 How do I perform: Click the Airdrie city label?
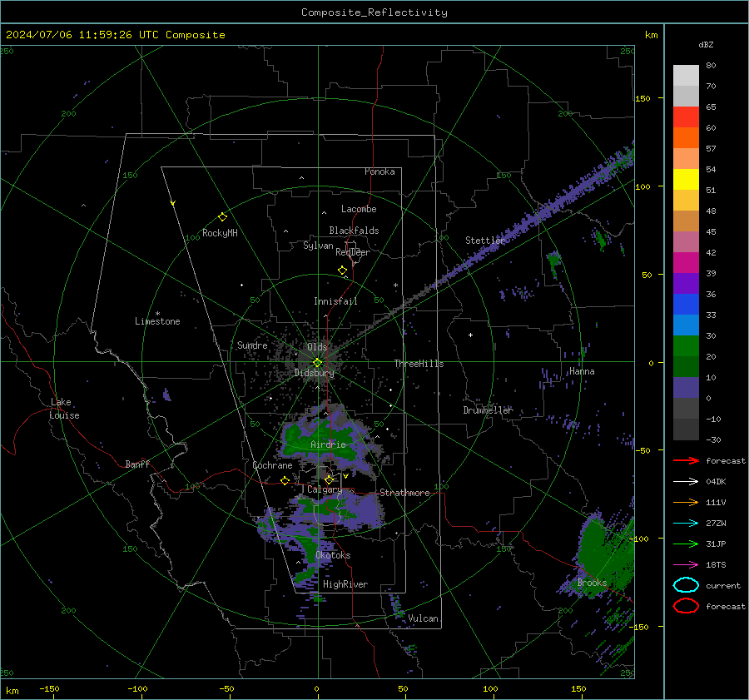[328, 444]
